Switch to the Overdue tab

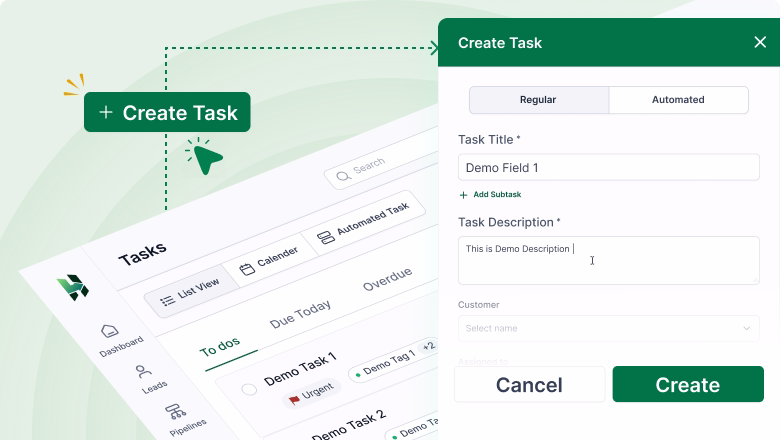pyautogui.click(x=388, y=279)
